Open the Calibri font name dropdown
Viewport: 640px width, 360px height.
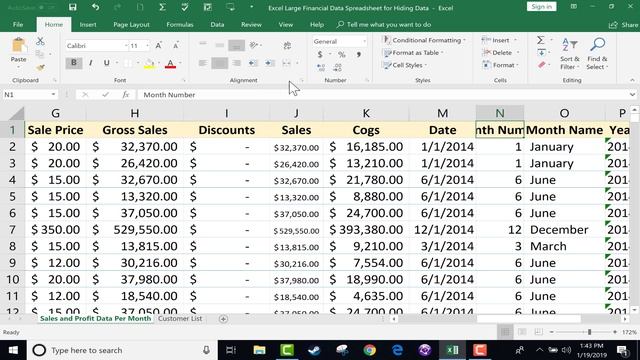tap(126, 46)
